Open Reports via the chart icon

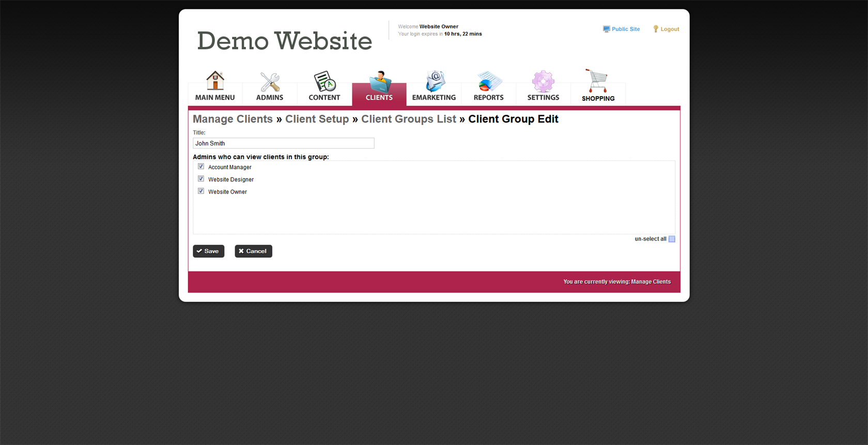(x=489, y=82)
